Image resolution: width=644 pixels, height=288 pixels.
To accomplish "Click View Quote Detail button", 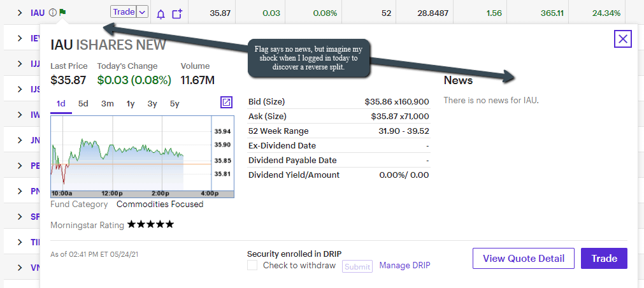I will [x=523, y=258].
